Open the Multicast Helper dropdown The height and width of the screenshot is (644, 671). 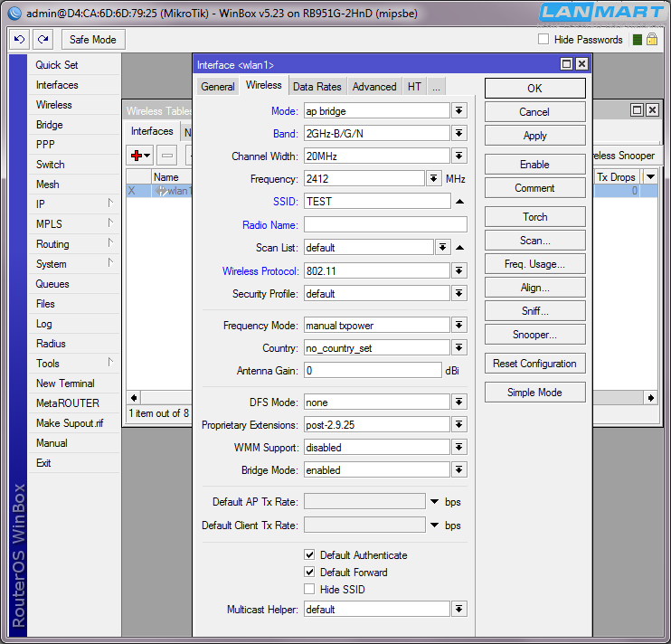[x=458, y=610]
